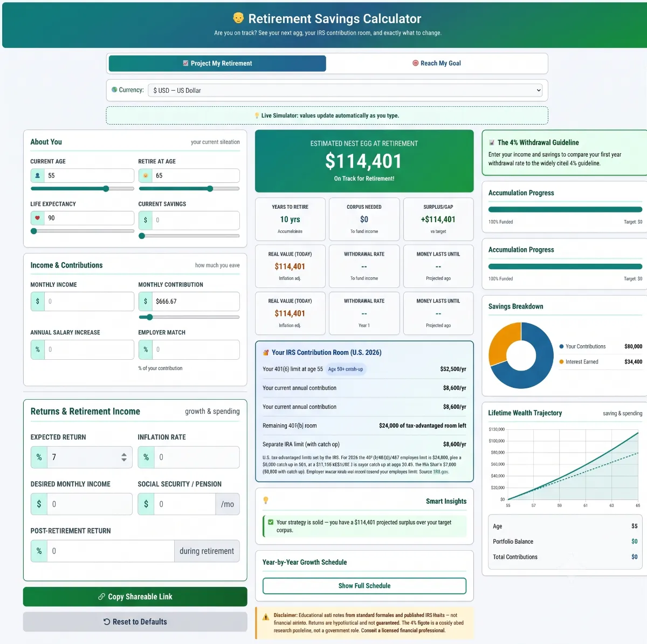Click the Current Age input field
647x644 pixels.
(x=88, y=175)
